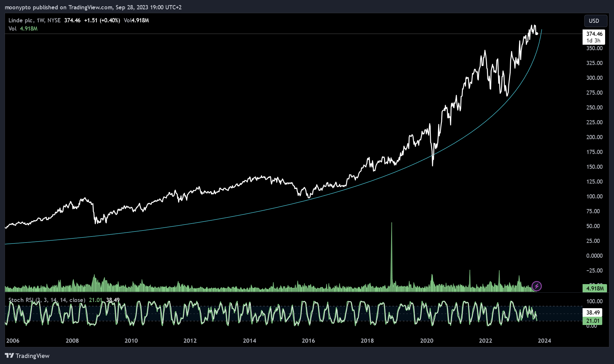Click the 38.49 Stoch RSI value label

click(x=592, y=313)
